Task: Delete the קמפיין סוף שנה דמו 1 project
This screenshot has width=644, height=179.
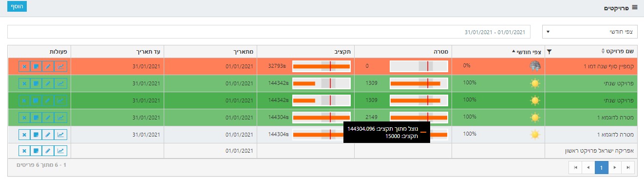Action: (x=24, y=66)
